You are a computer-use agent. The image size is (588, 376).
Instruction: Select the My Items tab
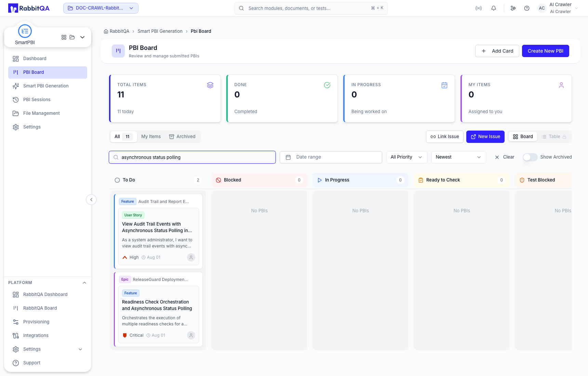151,137
